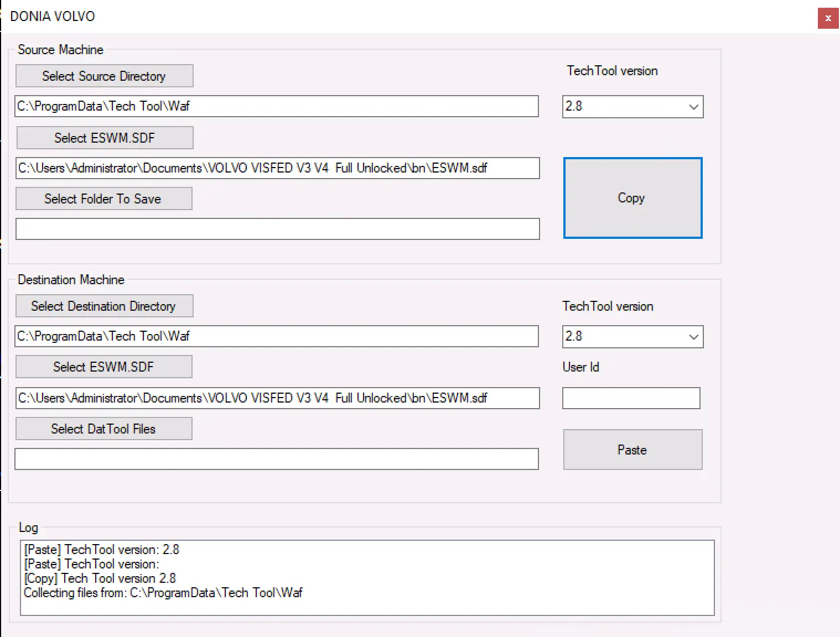Click inside the Log output box
Viewport: 840px width, 637px height.
(367, 577)
